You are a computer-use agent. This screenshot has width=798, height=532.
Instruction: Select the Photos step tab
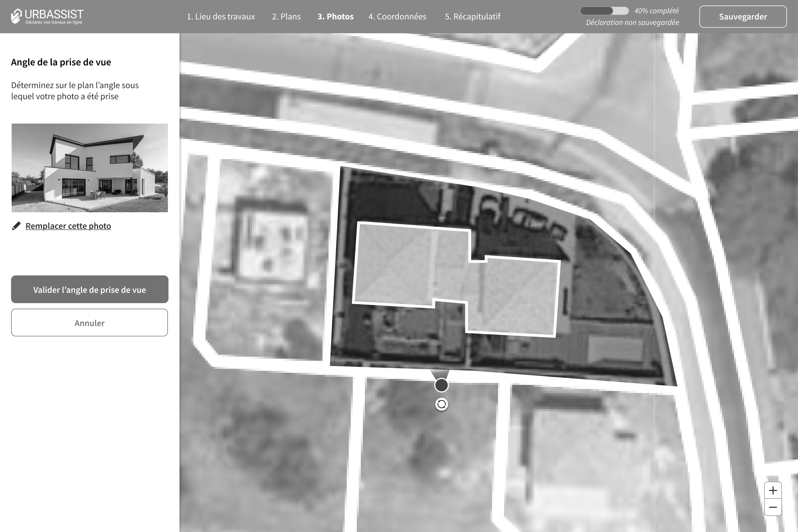click(x=335, y=17)
